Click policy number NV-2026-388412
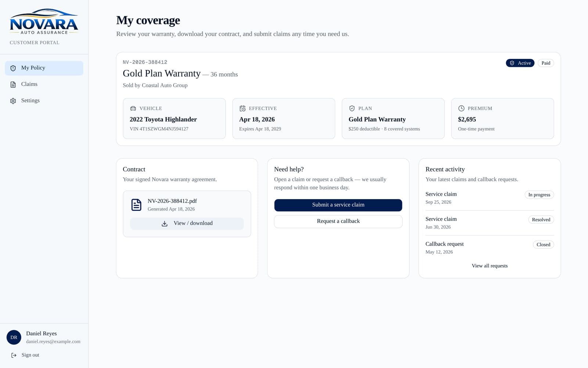This screenshot has height=368, width=588. [145, 63]
